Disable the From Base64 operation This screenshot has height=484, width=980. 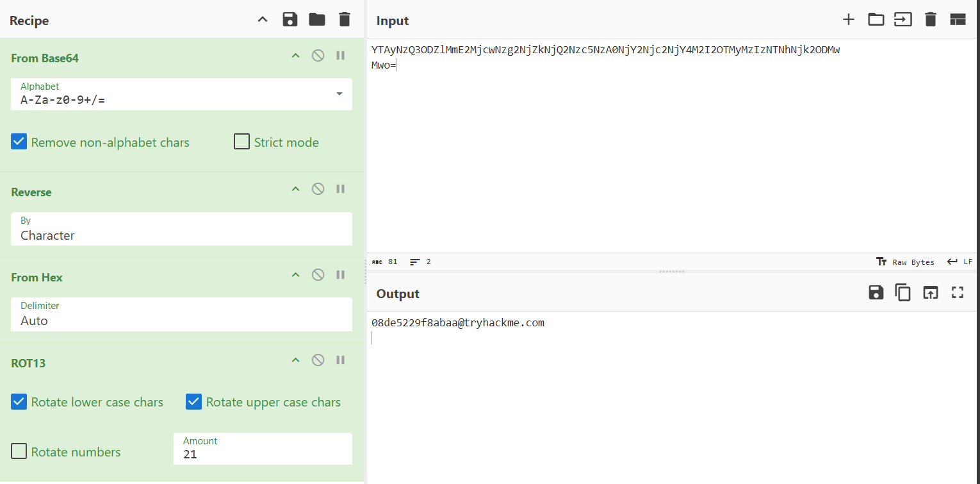318,56
